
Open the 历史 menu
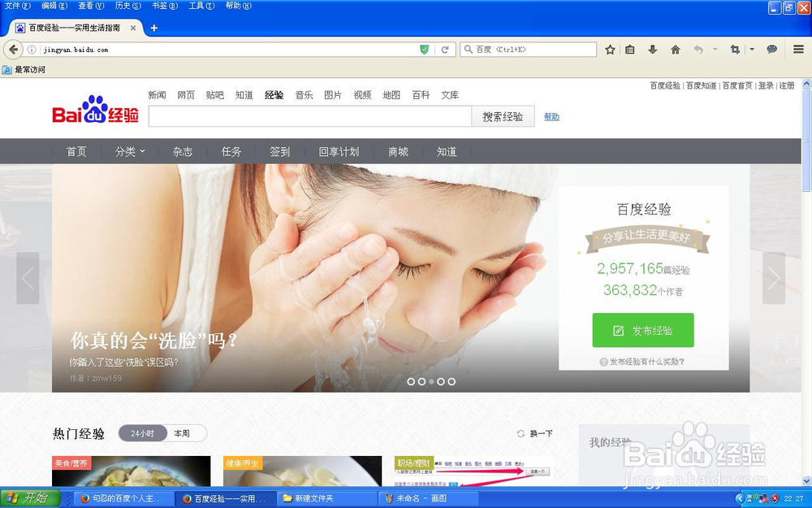click(127, 6)
